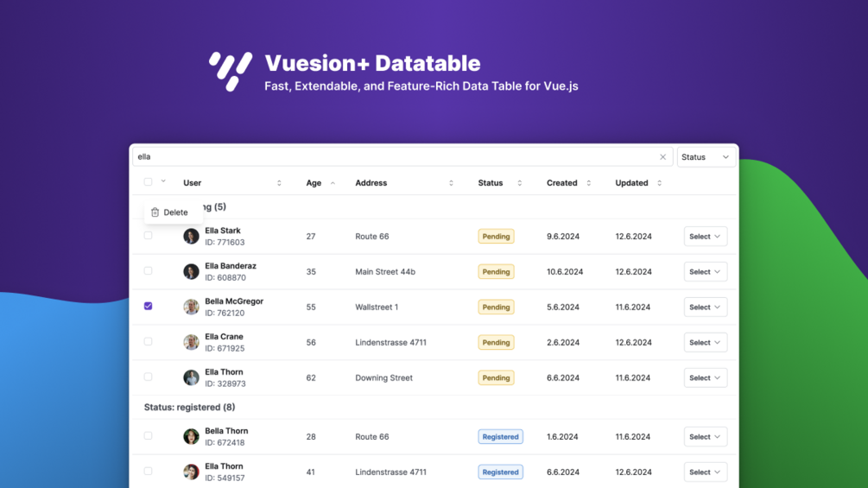Screen dimensions: 868x488
Task: Sort by the User column arrows
Action: [279, 183]
